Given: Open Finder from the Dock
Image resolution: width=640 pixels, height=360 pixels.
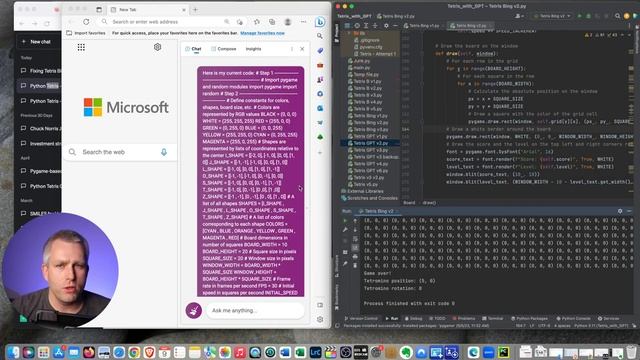Looking at the screenshot, I should [13, 351].
